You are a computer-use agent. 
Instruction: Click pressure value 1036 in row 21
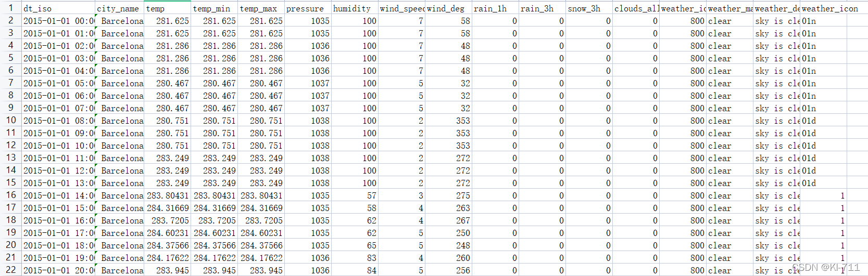pyautogui.click(x=308, y=258)
